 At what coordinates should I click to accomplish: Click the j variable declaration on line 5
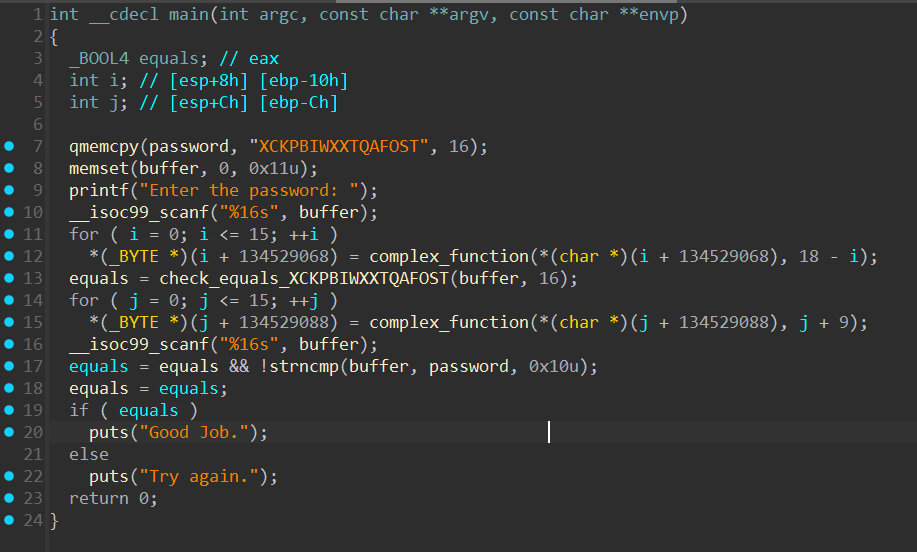[113, 102]
